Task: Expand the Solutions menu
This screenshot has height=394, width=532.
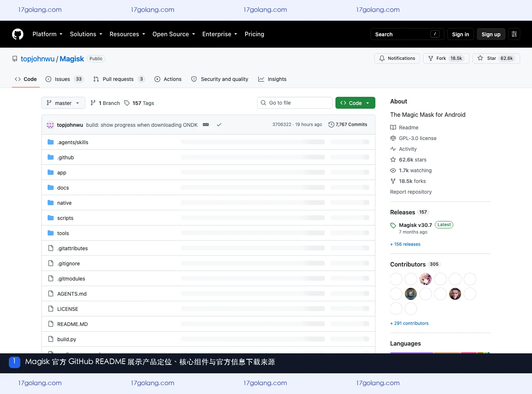Action: (86, 34)
